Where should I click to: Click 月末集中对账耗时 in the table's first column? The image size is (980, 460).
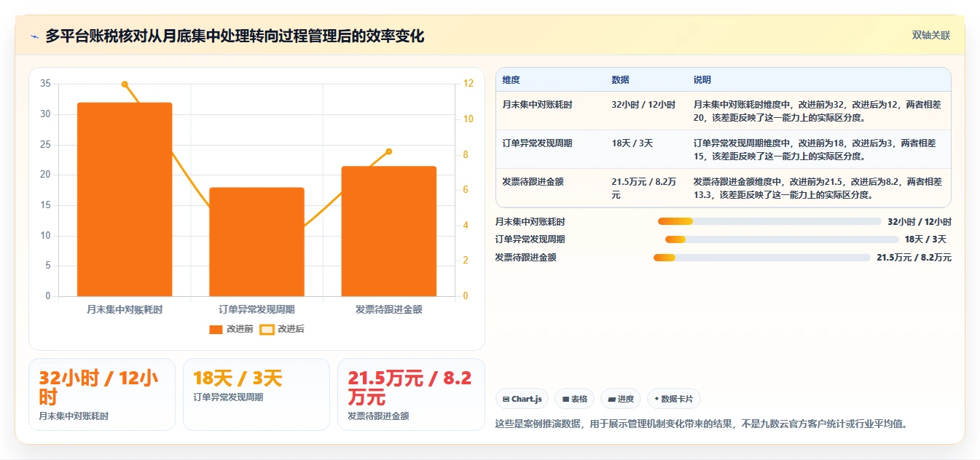pos(538,105)
